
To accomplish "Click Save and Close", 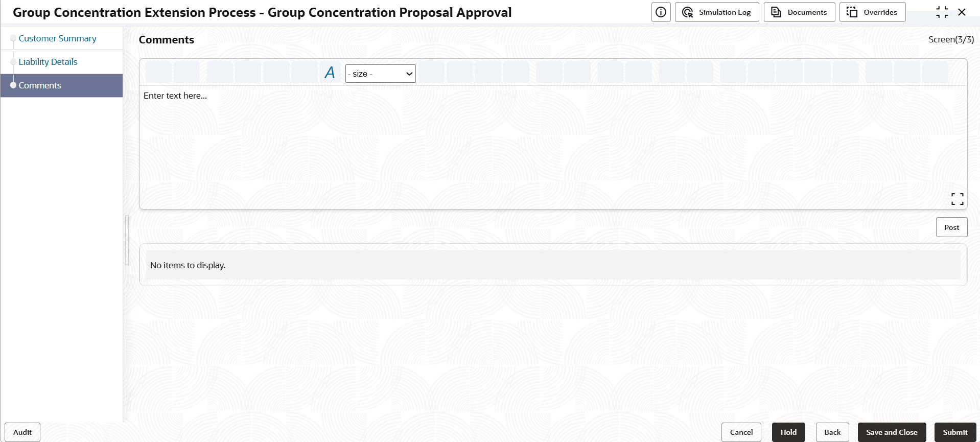I will (892, 432).
